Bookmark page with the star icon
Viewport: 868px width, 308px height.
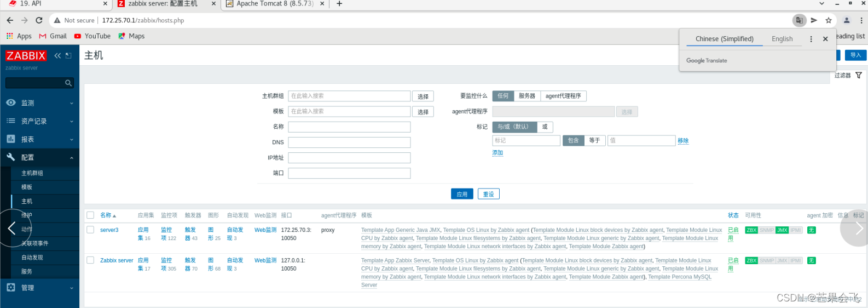pyautogui.click(x=829, y=20)
